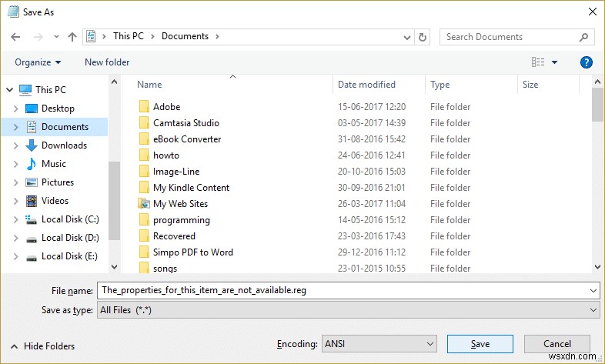Open the Help question mark icon
The height and width of the screenshot is (364, 605).
click(x=586, y=62)
